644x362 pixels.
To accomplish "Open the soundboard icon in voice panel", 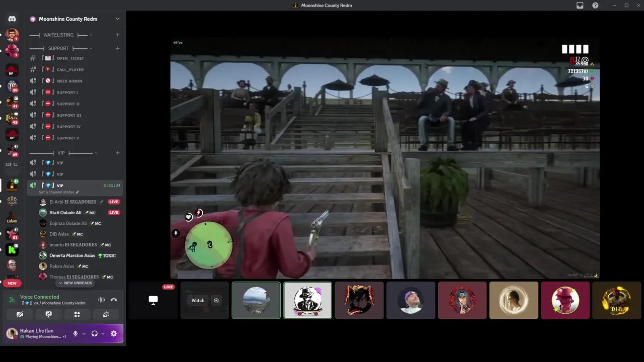I will click(106, 314).
